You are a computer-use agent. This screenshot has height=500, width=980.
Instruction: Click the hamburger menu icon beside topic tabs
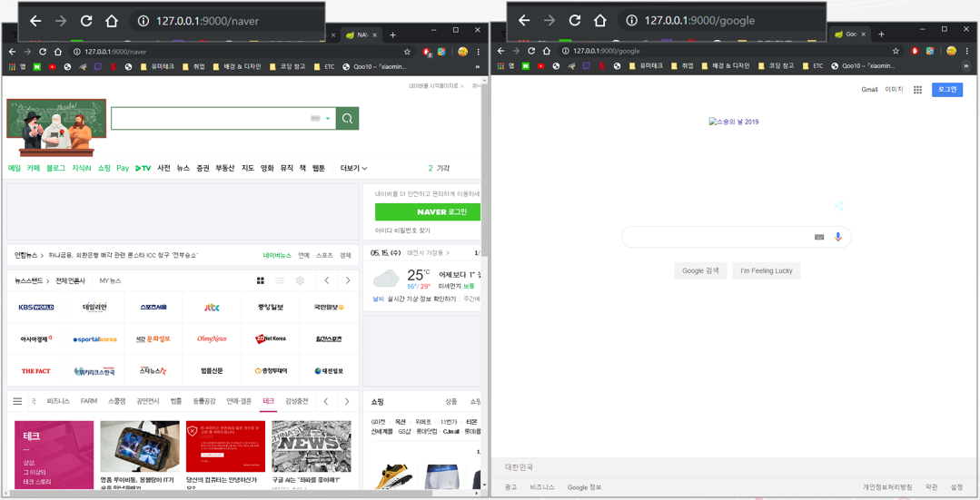tap(17, 401)
